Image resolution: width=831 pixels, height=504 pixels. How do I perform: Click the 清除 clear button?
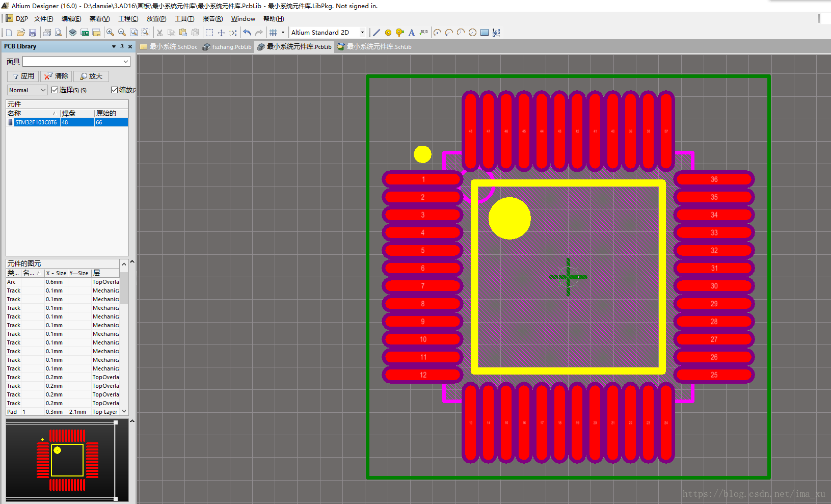[56, 76]
